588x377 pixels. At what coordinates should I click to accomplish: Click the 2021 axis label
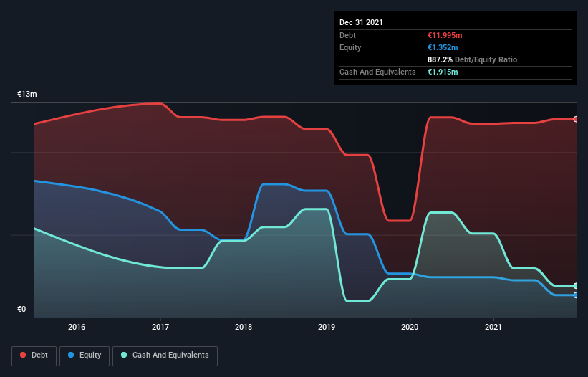click(493, 327)
